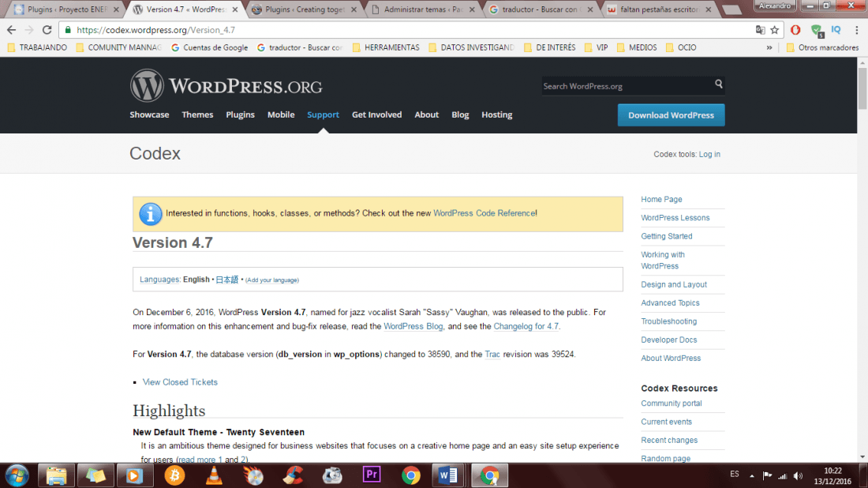868x488 pixels.
Task: Open Cuentas de Google bookmark
Action: pyautogui.click(x=209, y=47)
